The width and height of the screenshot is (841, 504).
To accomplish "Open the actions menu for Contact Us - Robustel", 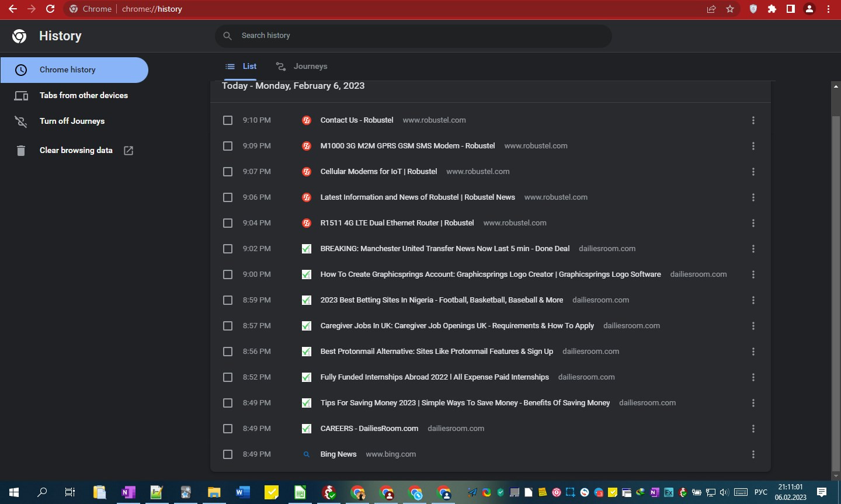I will 753,120.
